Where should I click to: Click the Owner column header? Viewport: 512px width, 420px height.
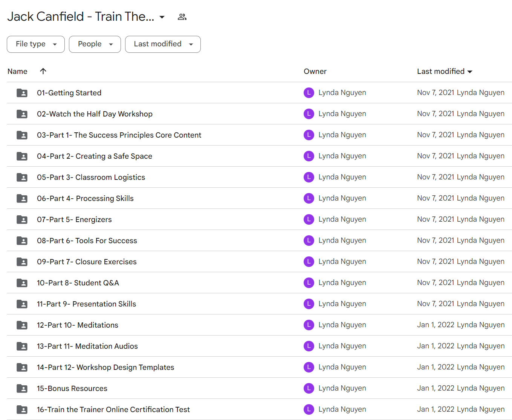315,71
